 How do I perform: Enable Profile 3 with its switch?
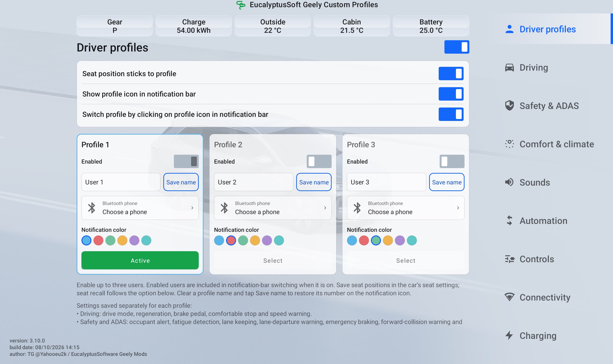pos(452,161)
